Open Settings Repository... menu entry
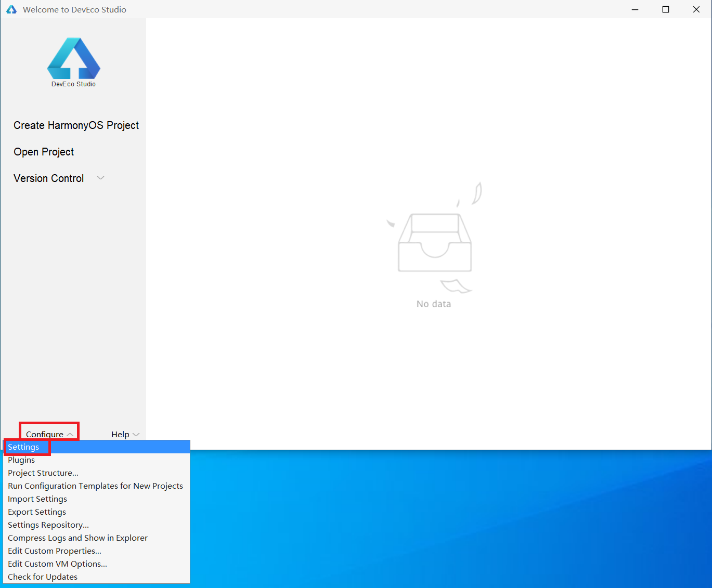712x588 pixels. (97, 525)
